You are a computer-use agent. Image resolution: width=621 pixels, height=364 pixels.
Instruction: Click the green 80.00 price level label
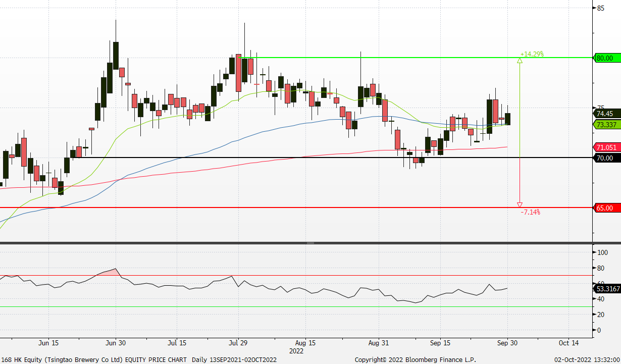pos(606,58)
